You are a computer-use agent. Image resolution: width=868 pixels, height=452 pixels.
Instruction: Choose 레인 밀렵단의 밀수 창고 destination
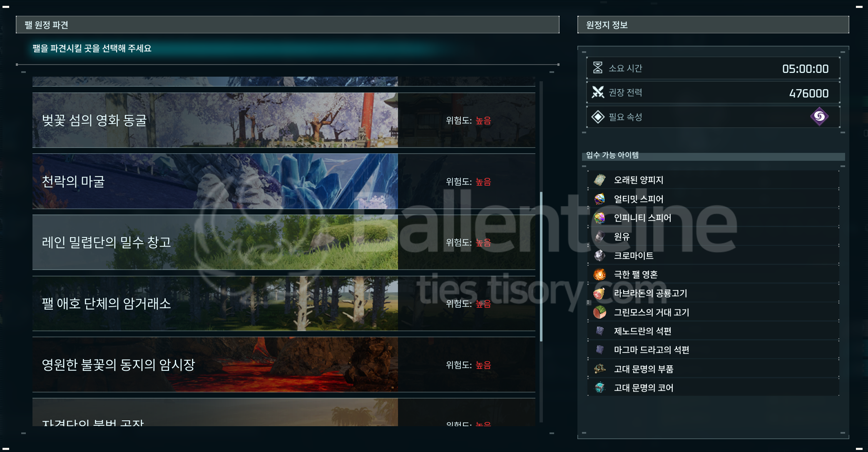(283, 242)
